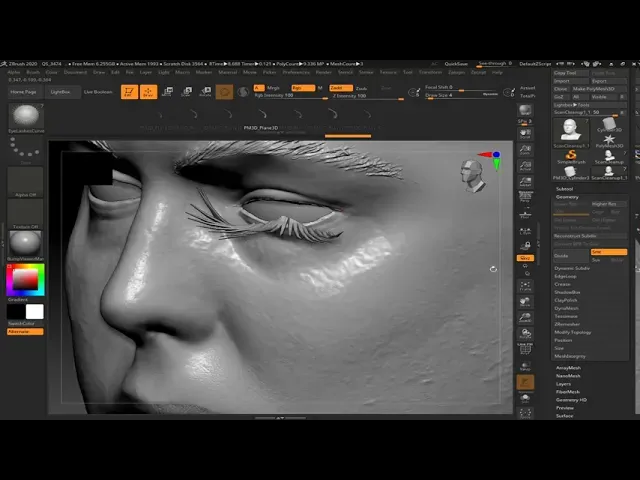Click the LightBox button
The image size is (640, 480).
(x=61, y=91)
